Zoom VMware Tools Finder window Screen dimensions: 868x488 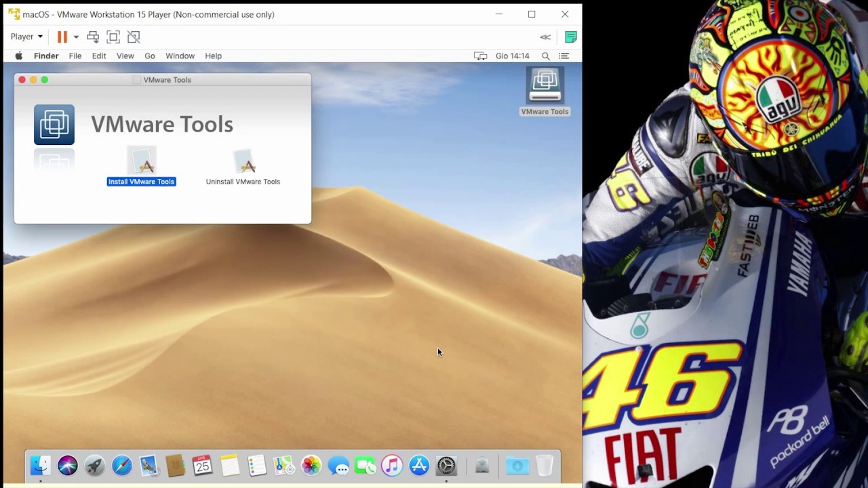click(x=45, y=80)
